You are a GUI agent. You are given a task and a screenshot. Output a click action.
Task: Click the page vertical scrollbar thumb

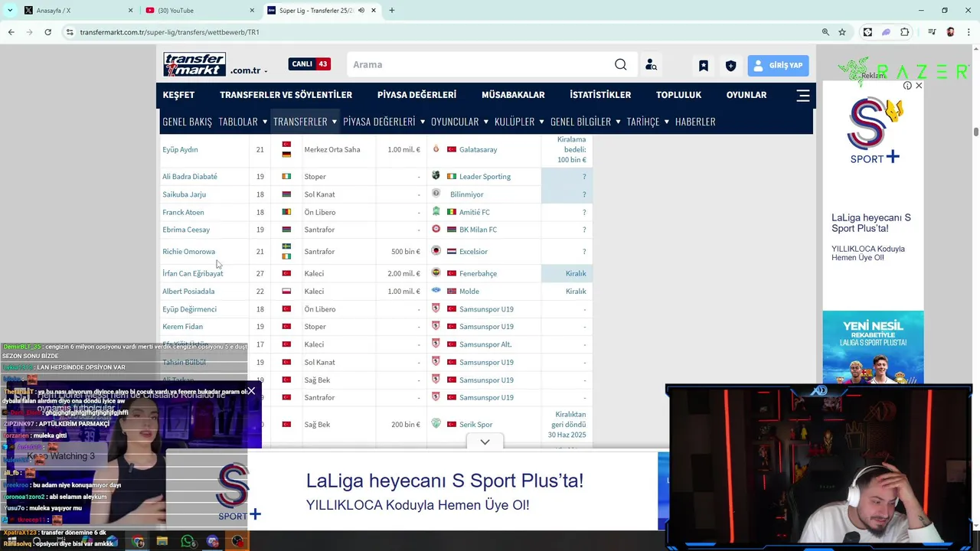pos(975,132)
